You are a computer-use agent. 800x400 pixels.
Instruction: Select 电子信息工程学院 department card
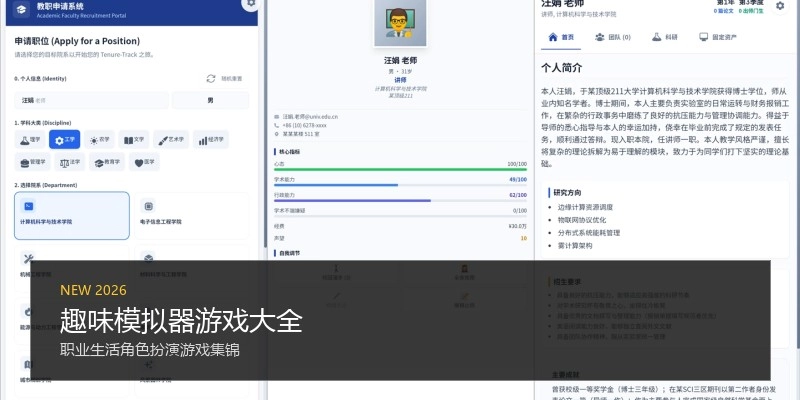pos(192,216)
